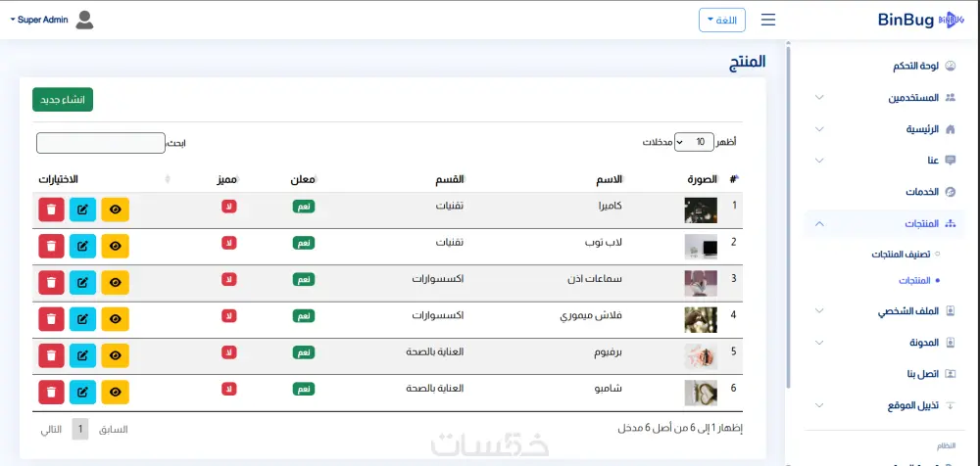
Task: Sort table by الصورة column
Action: [x=703, y=180]
